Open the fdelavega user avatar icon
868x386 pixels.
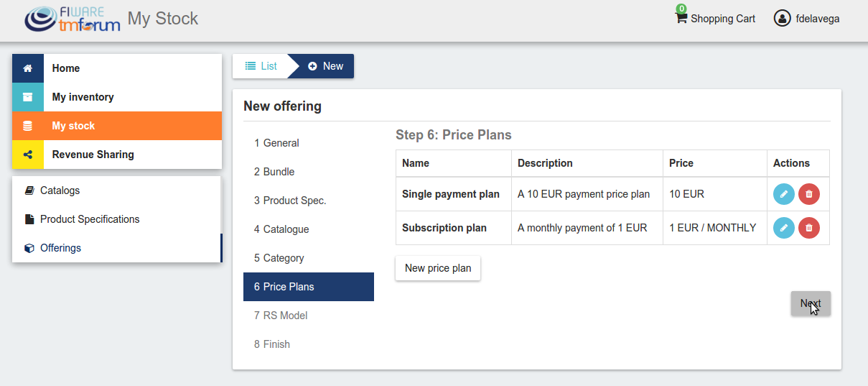pyautogui.click(x=782, y=18)
